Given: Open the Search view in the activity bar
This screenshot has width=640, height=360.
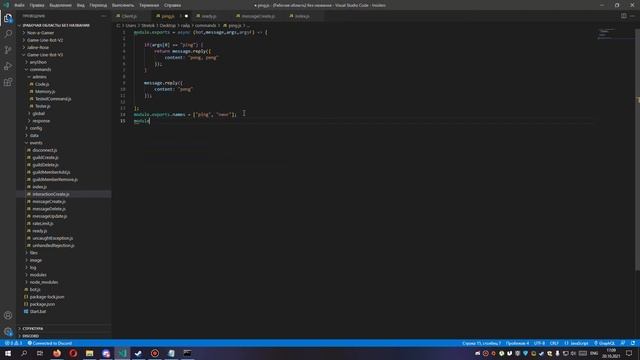Looking at the screenshot, I should [x=8, y=34].
